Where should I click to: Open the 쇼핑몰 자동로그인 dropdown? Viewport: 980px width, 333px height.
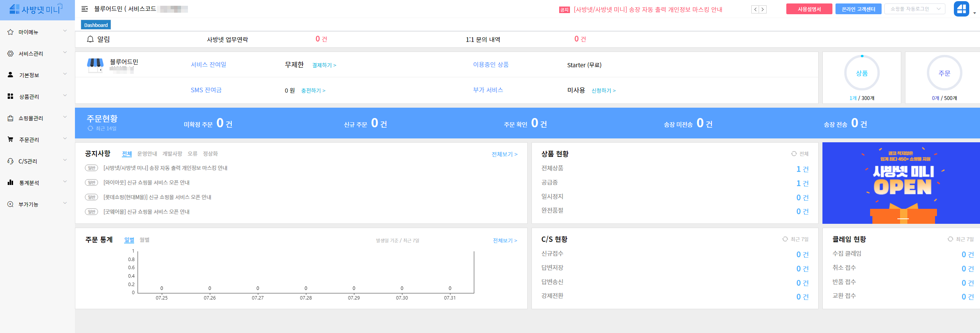(x=914, y=9)
